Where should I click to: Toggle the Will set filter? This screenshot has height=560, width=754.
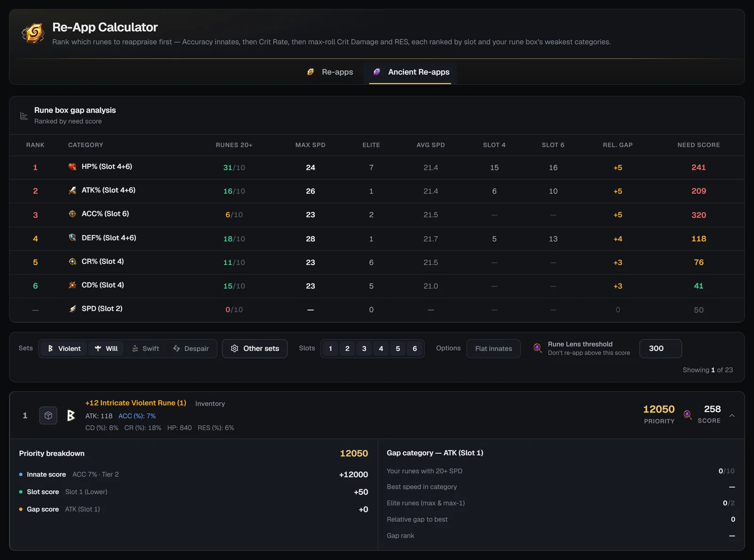[x=106, y=349]
